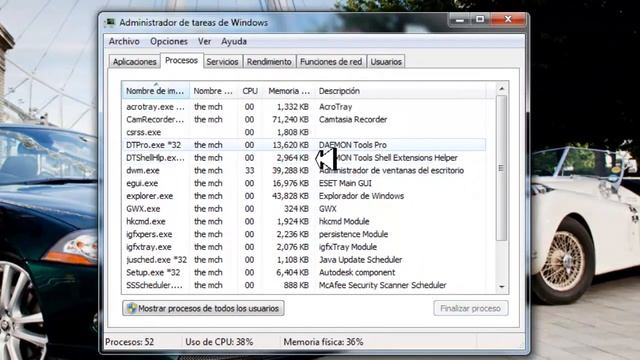Select the SSScheduler process row

pyautogui.click(x=304, y=285)
